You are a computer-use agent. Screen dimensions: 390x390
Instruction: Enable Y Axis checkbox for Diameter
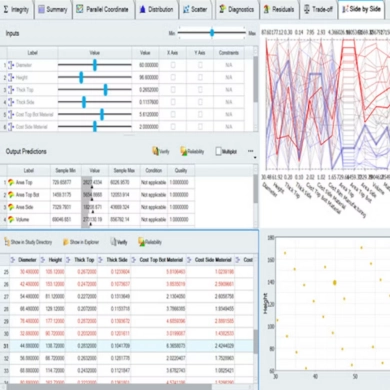pyautogui.click(x=200, y=65)
